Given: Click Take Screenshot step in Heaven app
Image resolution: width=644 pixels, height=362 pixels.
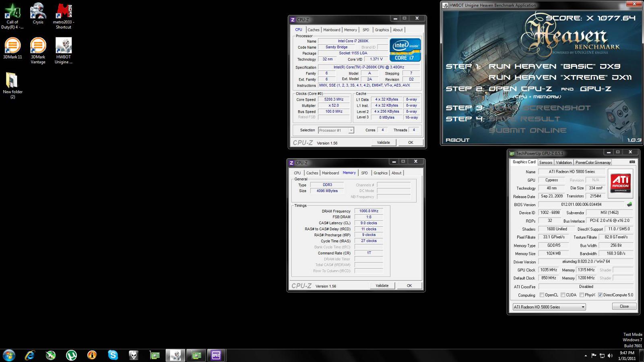Looking at the screenshot, I should (x=539, y=108).
